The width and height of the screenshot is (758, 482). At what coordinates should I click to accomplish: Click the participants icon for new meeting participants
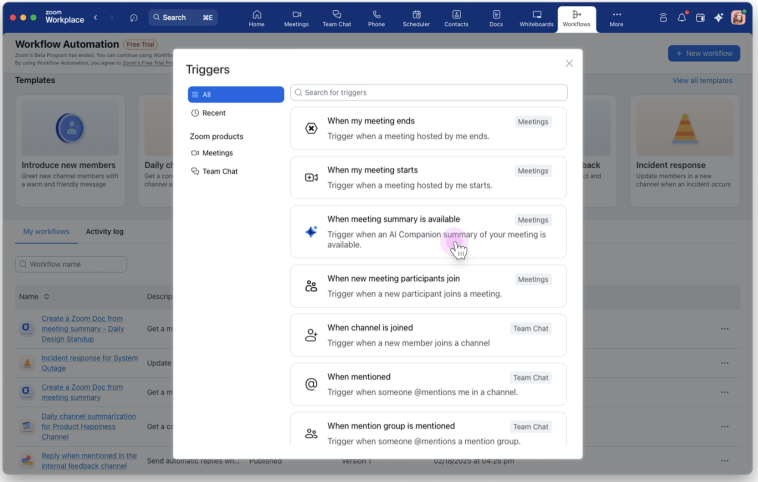(311, 286)
